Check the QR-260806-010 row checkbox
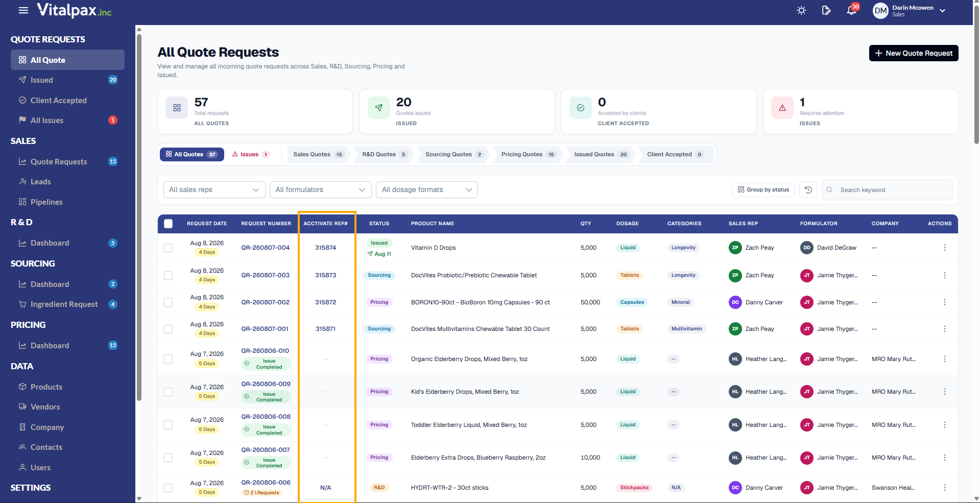Image resolution: width=980 pixels, height=503 pixels. point(169,359)
